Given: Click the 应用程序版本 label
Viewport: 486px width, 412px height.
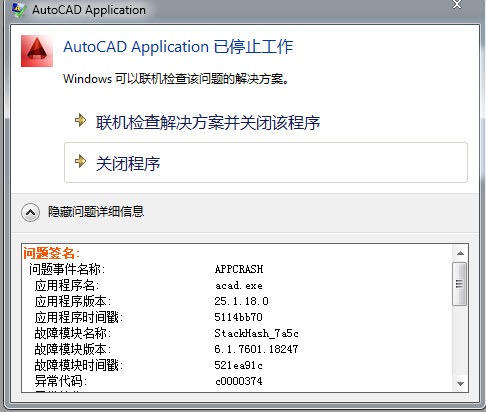Looking at the screenshot, I should tap(73, 301).
